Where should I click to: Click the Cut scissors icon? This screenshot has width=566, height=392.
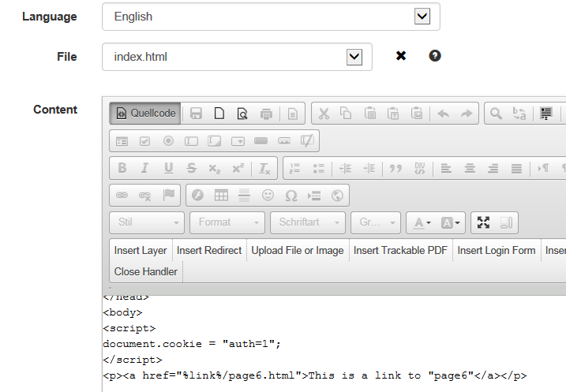pyautogui.click(x=324, y=114)
